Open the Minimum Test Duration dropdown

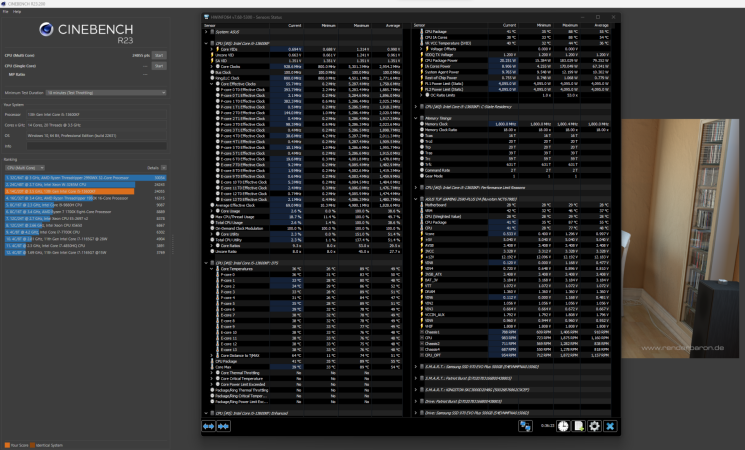[x=106, y=93]
